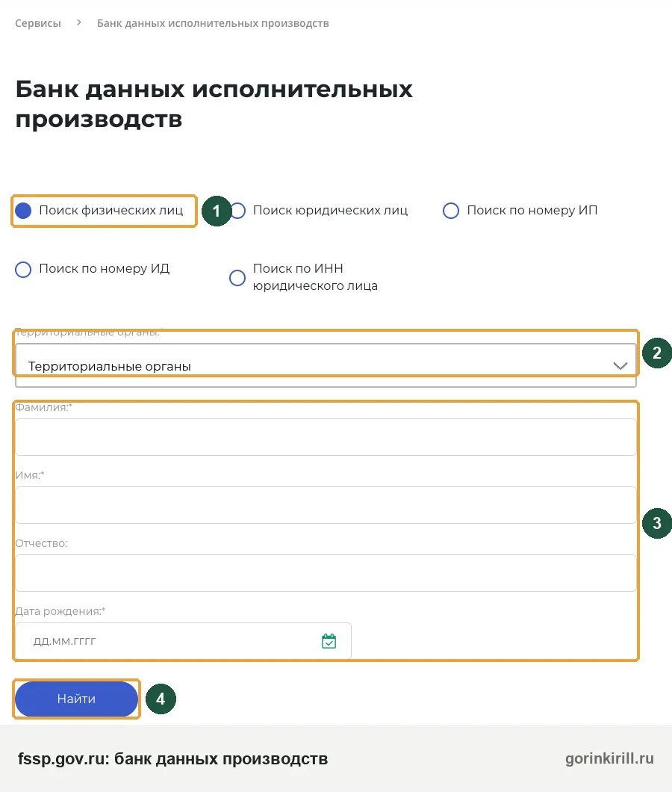672x792 pixels.
Task: Click the dropdown chevron arrow
Action: (620, 365)
